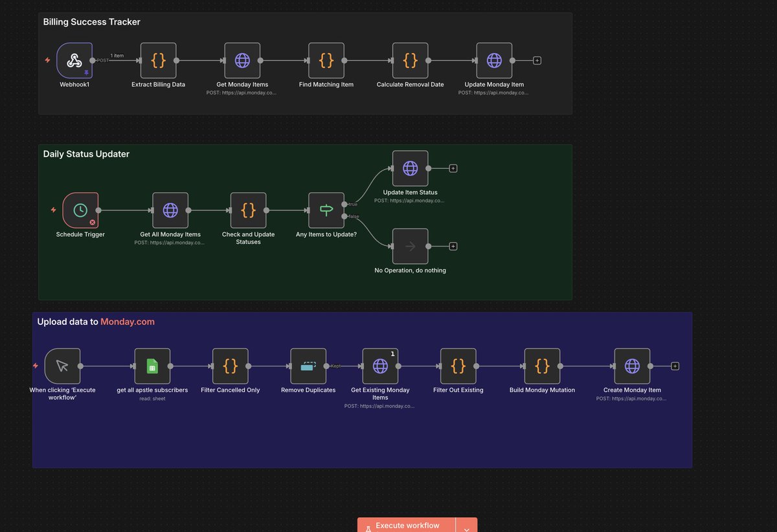Open Check and Update Statuses code node
The height and width of the screenshot is (532, 777).
pyautogui.click(x=248, y=210)
